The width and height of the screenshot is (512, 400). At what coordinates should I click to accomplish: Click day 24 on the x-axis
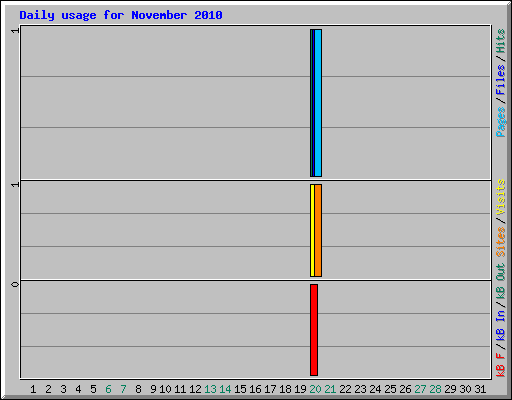[x=375, y=389]
